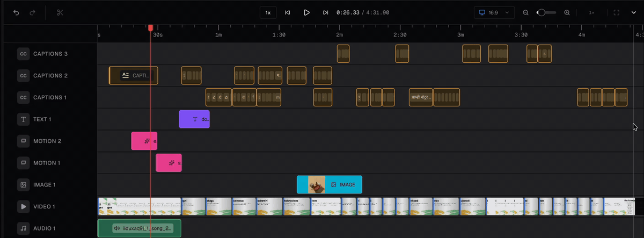Viewport: 644px width, 238px height.
Task: Select the CAPTIONS 3 track icon
Action: 23,54
